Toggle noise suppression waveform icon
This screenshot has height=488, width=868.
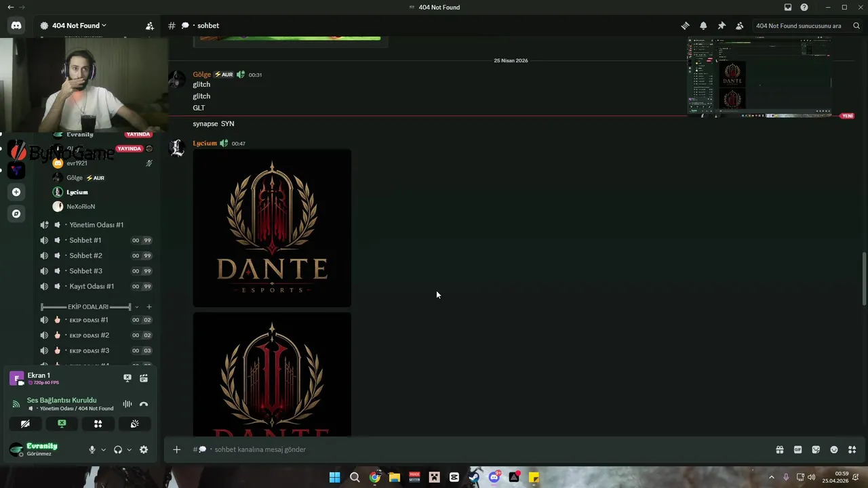127,404
